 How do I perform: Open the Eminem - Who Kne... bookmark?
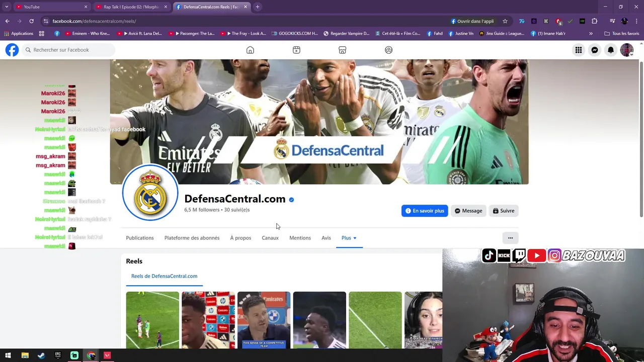87,34
